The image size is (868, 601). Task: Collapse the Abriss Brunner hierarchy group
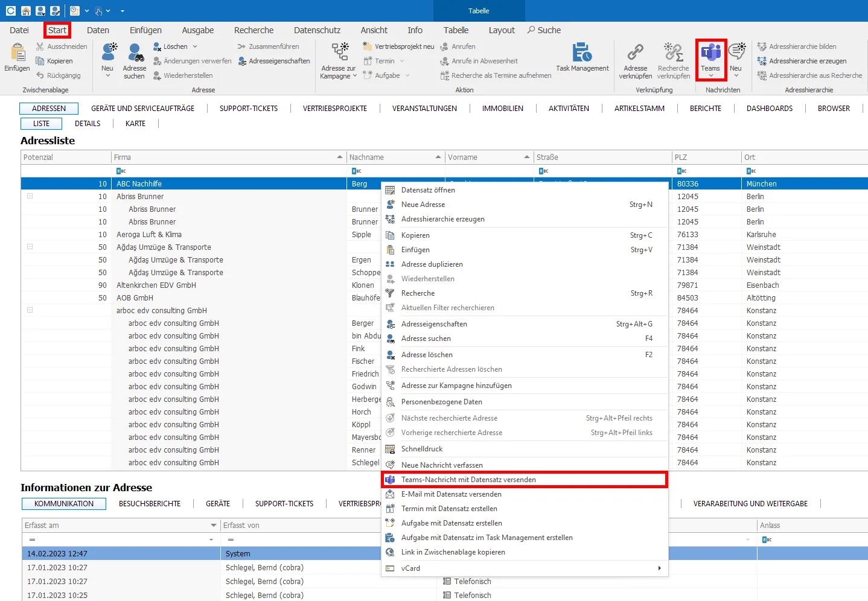pyautogui.click(x=30, y=196)
